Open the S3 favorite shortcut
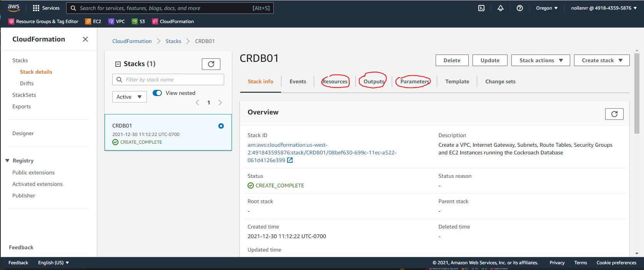The height and width of the screenshot is (270, 644). (x=138, y=22)
